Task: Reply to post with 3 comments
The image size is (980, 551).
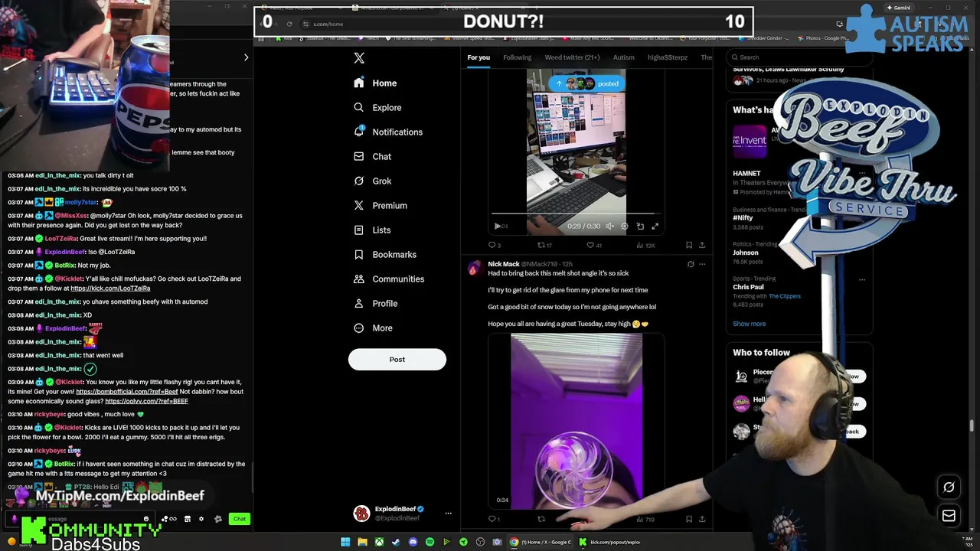Action: point(494,245)
